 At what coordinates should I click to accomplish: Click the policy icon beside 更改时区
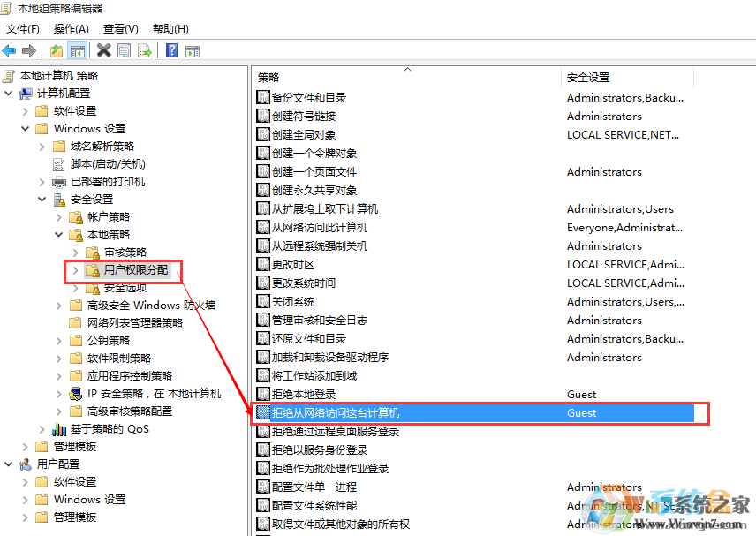click(x=263, y=265)
